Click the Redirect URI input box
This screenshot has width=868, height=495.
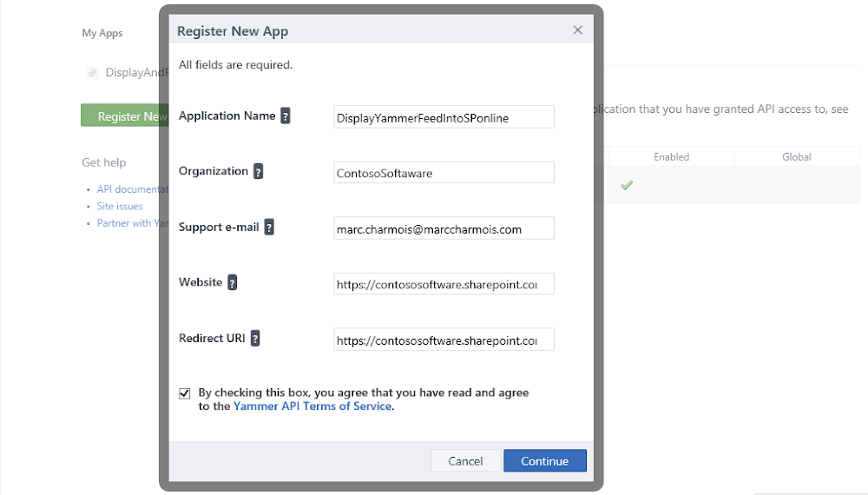coord(444,340)
